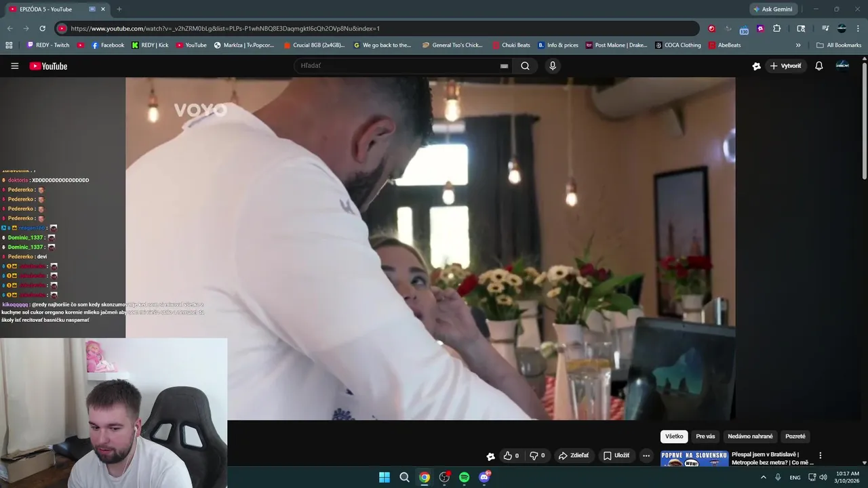Open the Chrome three-dot menu

(858, 28)
